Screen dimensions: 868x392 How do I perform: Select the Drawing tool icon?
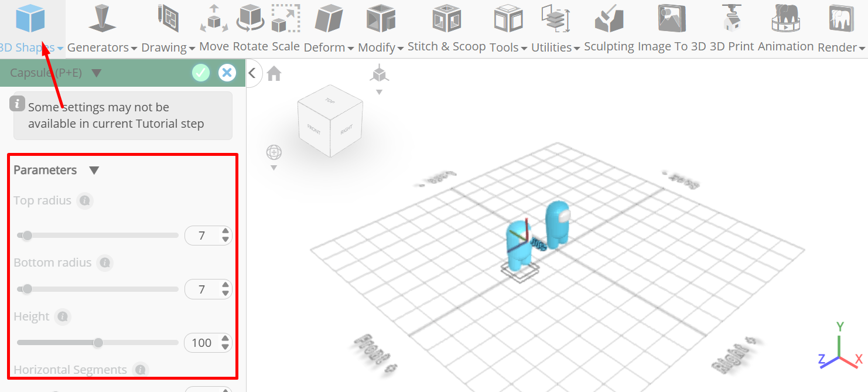[168, 18]
